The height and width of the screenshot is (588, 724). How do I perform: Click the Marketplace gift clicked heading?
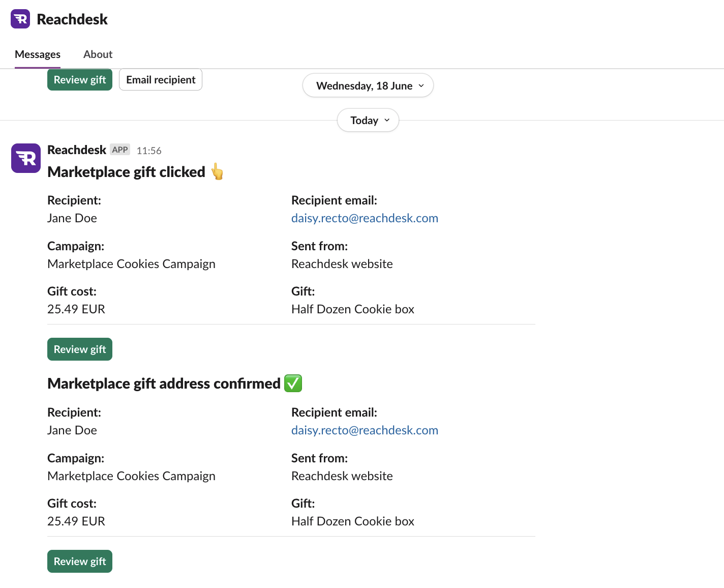pyautogui.click(x=126, y=172)
